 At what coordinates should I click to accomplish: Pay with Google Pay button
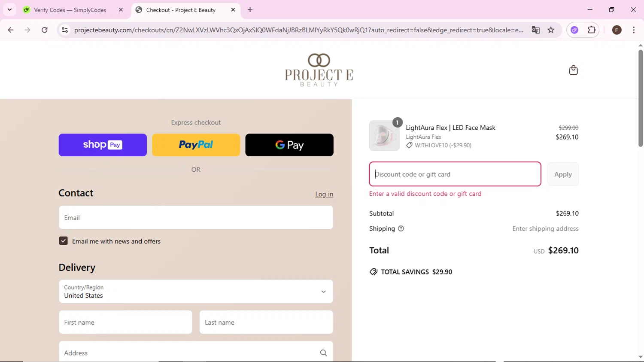click(x=289, y=145)
